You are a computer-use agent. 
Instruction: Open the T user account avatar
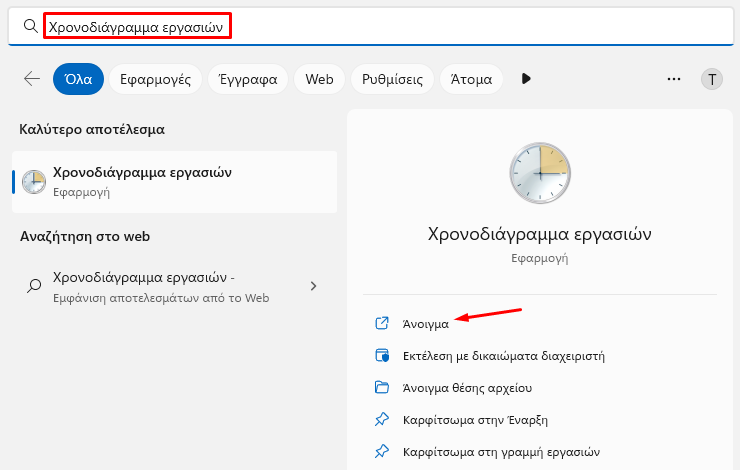pyautogui.click(x=712, y=79)
